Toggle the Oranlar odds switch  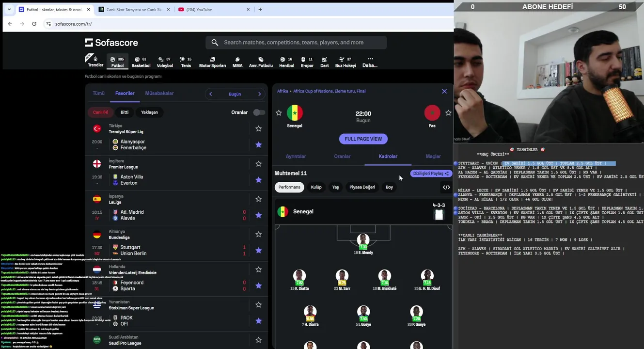coord(259,112)
